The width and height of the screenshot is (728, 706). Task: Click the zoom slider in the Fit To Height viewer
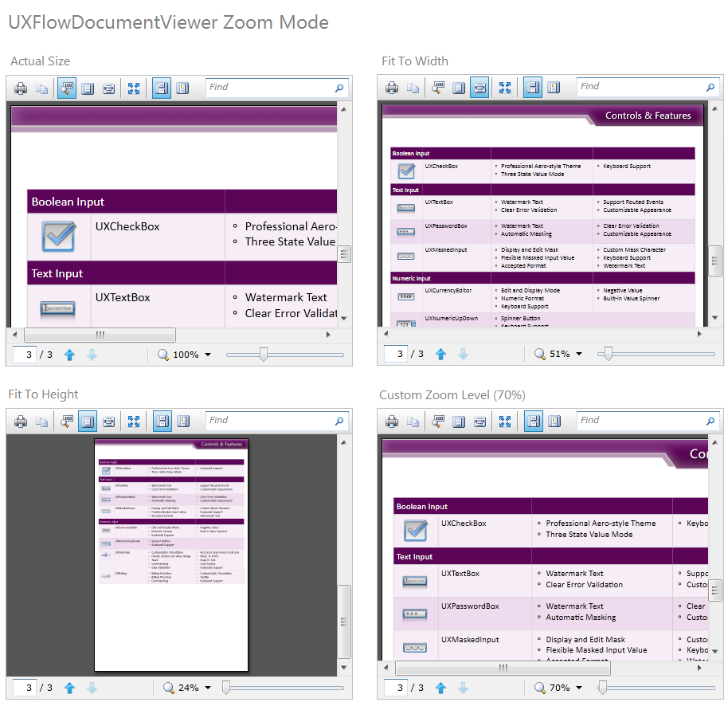[x=285, y=688]
